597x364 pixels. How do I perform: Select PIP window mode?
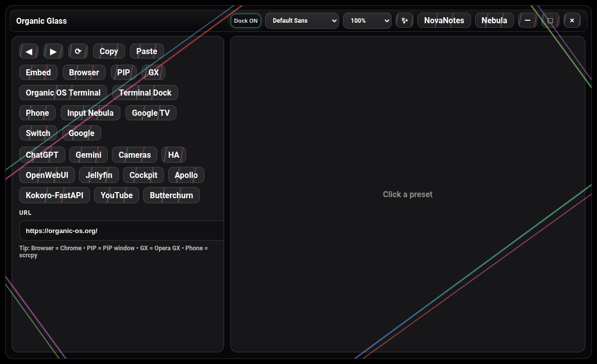coord(123,72)
